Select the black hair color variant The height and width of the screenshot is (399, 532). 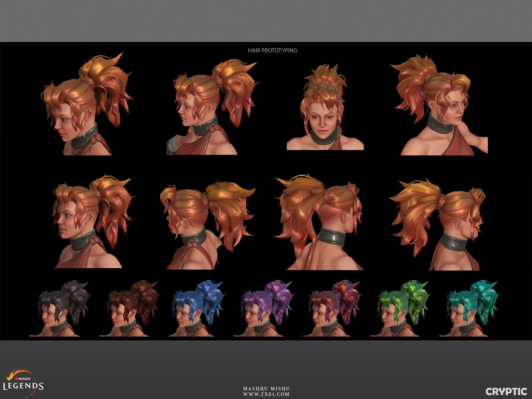(x=60, y=309)
